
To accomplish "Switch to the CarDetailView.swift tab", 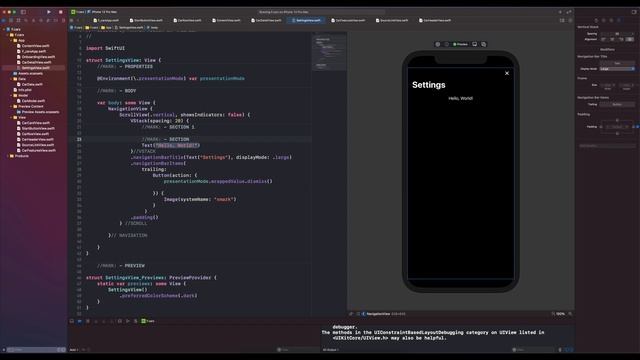I will point(266,20).
